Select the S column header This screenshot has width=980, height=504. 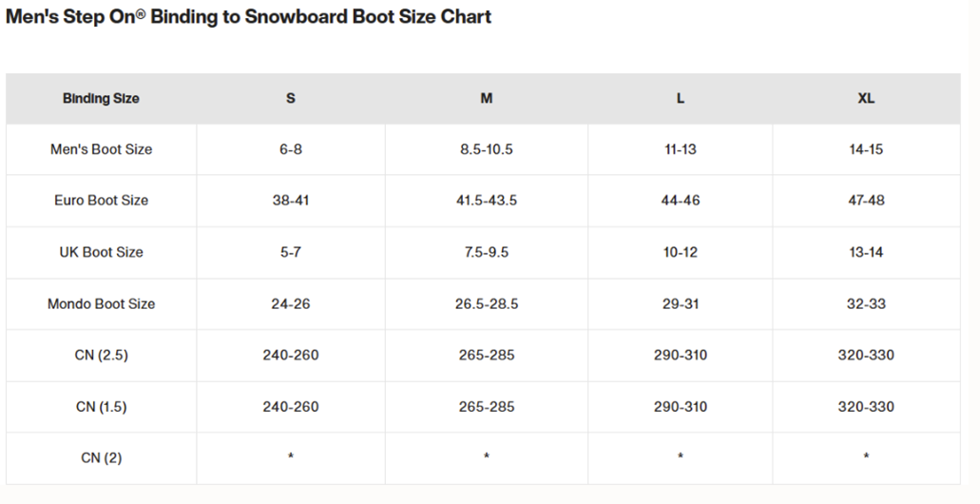coord(291,98)
